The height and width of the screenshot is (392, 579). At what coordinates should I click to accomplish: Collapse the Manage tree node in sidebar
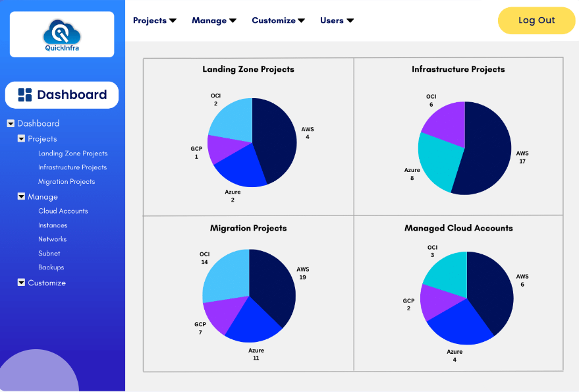(22, 196)
